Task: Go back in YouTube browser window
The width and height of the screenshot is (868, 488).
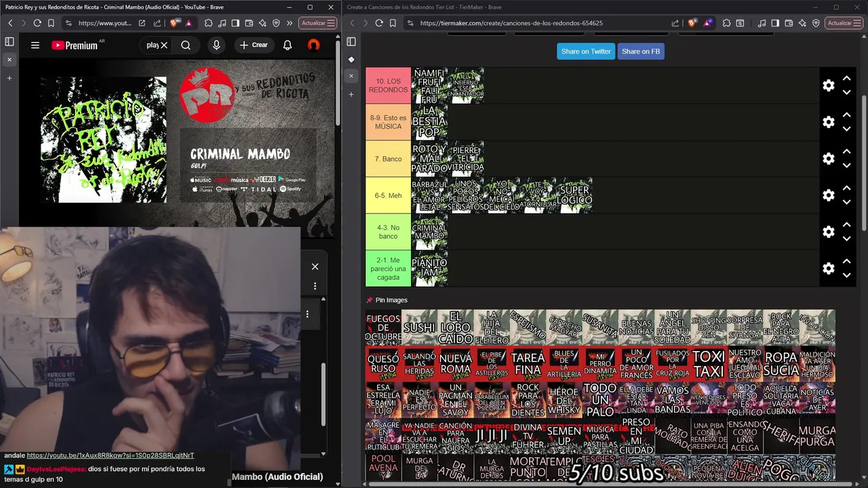Action: (10, 23)
